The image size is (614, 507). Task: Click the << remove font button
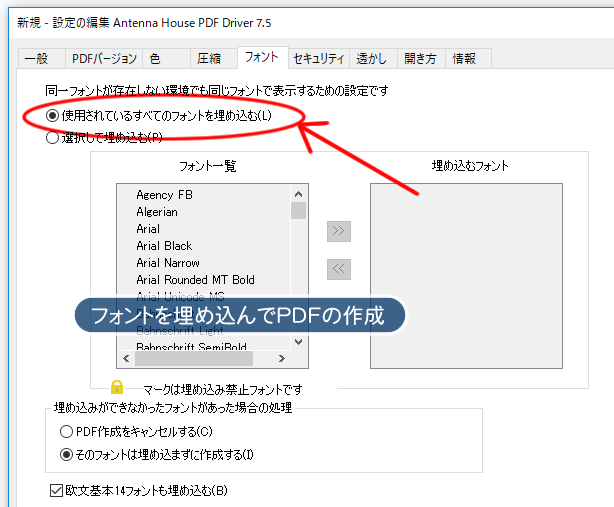pyautogui.click(x=339, y=269)
